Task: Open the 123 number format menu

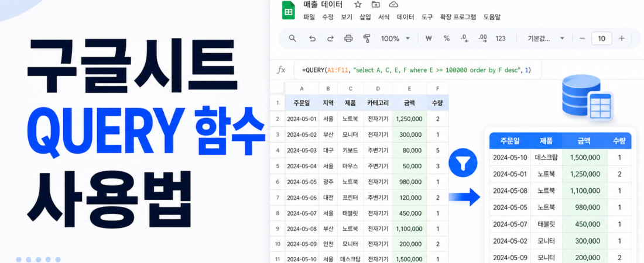Action: [x=500, y=38]
